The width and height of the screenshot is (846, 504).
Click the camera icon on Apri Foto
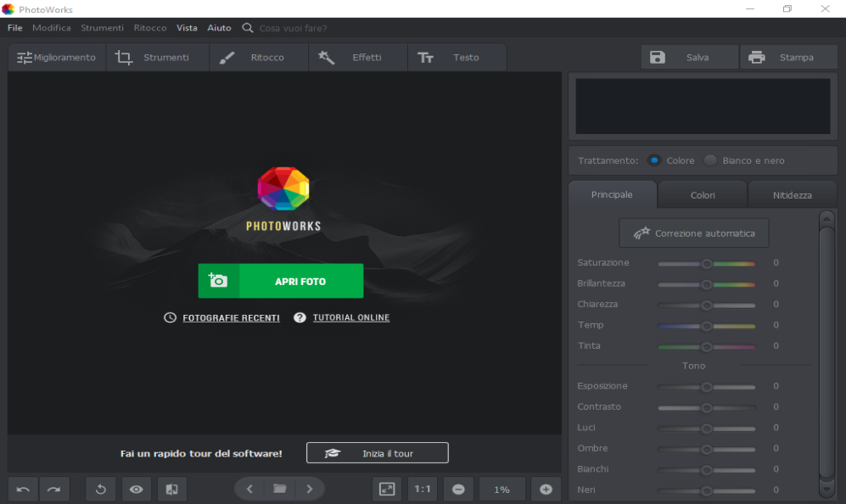218,280
